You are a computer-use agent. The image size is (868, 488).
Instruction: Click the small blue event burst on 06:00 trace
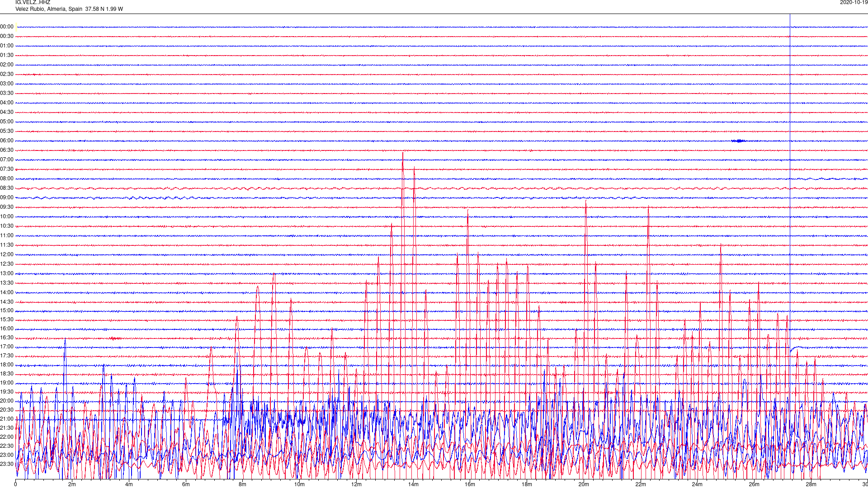(739, 141)
